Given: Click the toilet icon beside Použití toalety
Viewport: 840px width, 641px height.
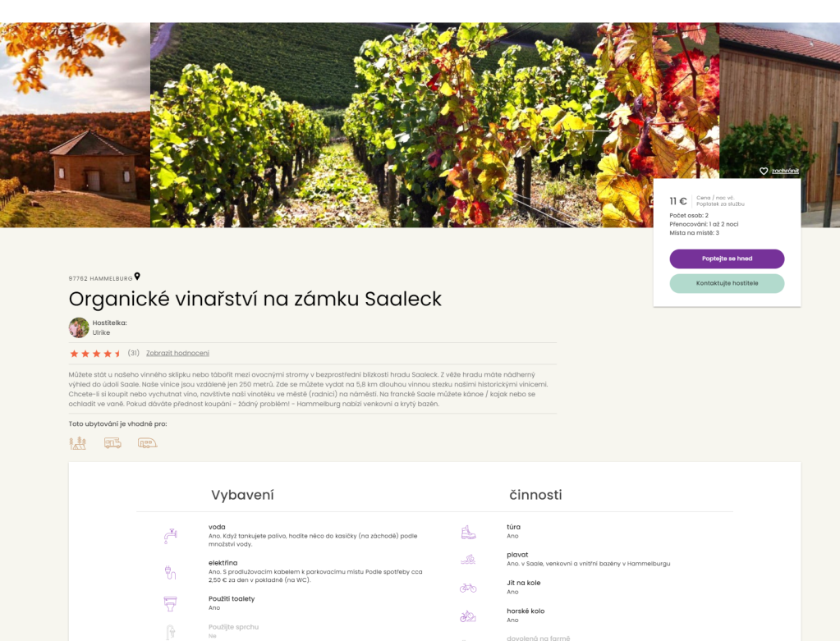Looking at the screenshot, I should (170, 603).
